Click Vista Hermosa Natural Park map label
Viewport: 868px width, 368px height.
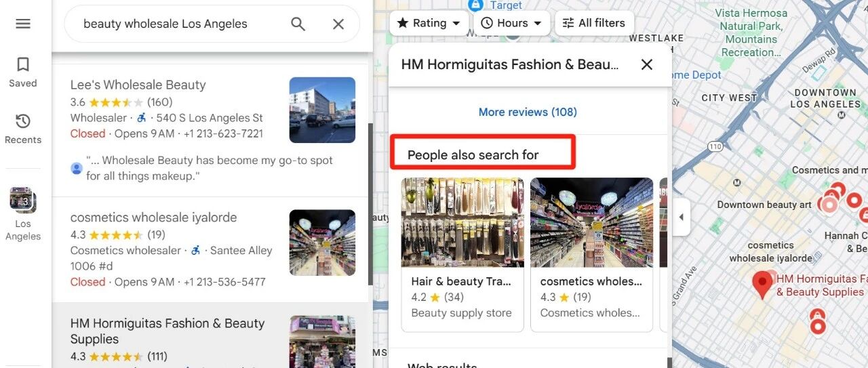(751, 33)
